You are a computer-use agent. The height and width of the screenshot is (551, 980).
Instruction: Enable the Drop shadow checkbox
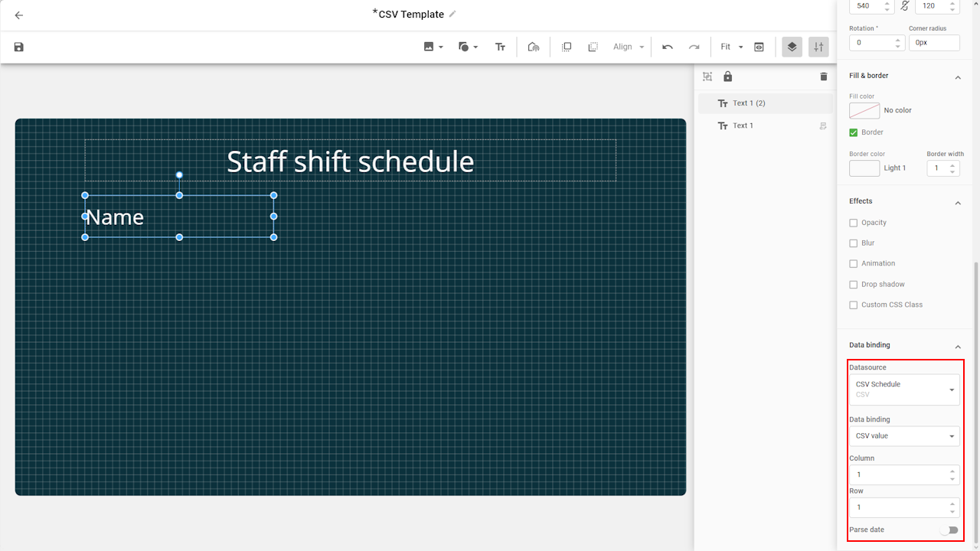854,285
